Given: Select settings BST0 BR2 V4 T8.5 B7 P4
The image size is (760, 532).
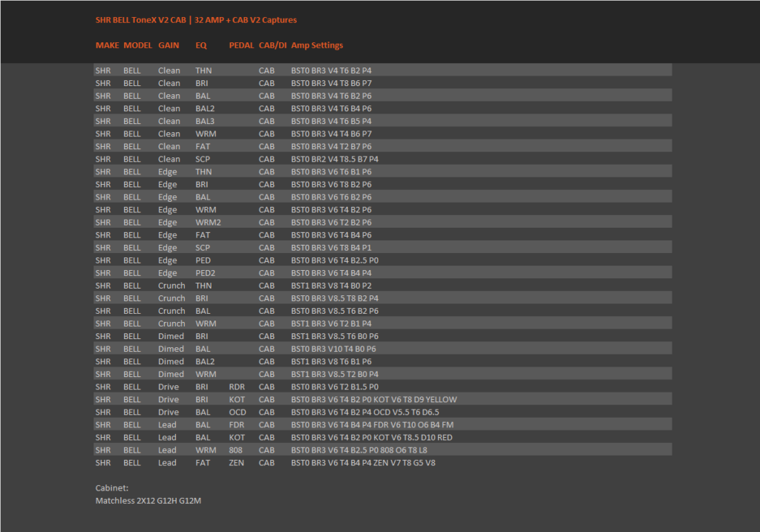Looking at the screenshot, I should [x=335, y=159].
